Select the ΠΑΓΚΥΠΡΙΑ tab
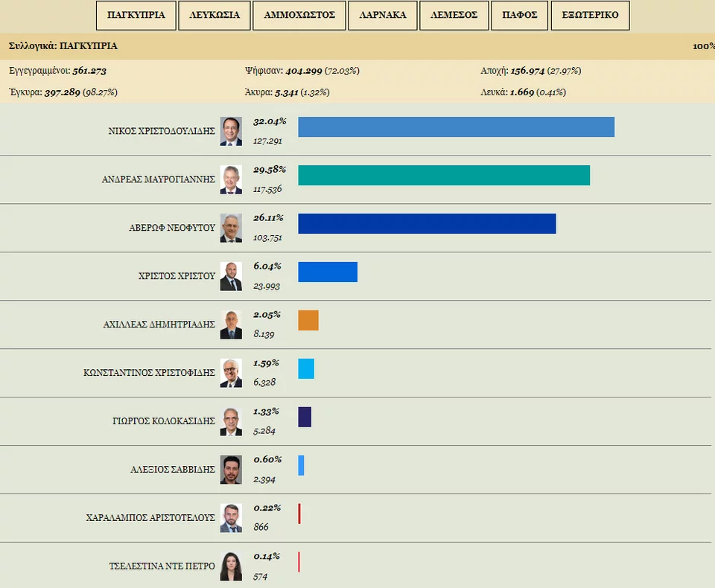 pos(136,16)
